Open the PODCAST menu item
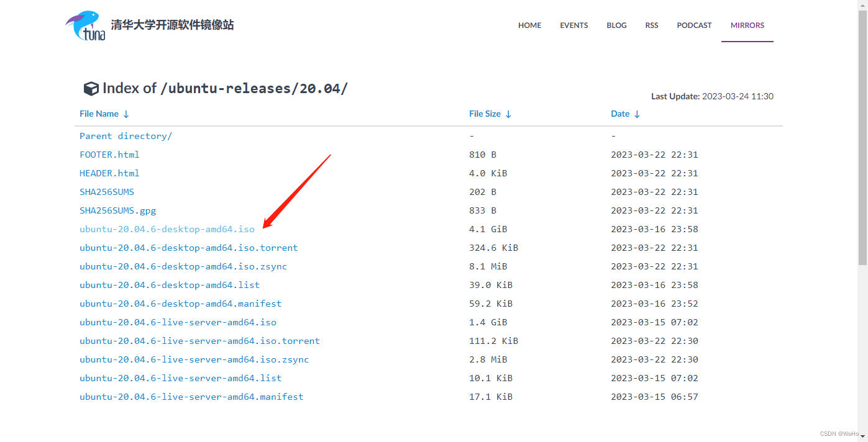Screen dimensions: 868x442 point(695,25)
